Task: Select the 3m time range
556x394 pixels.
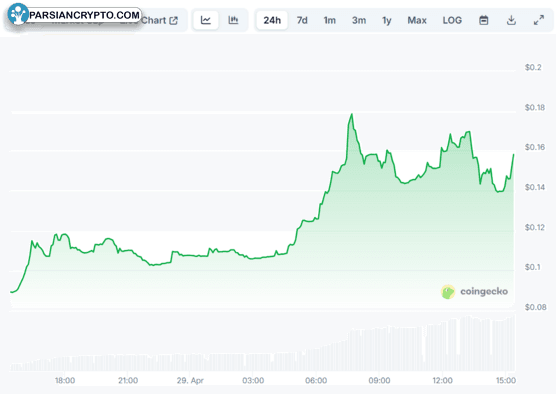Action: tap(359, 20)
